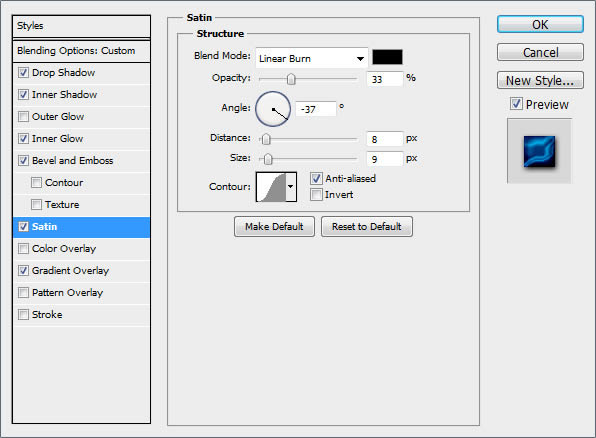Uncheck the Preview checkbox
Screen dimensions: 596x438
516,103
